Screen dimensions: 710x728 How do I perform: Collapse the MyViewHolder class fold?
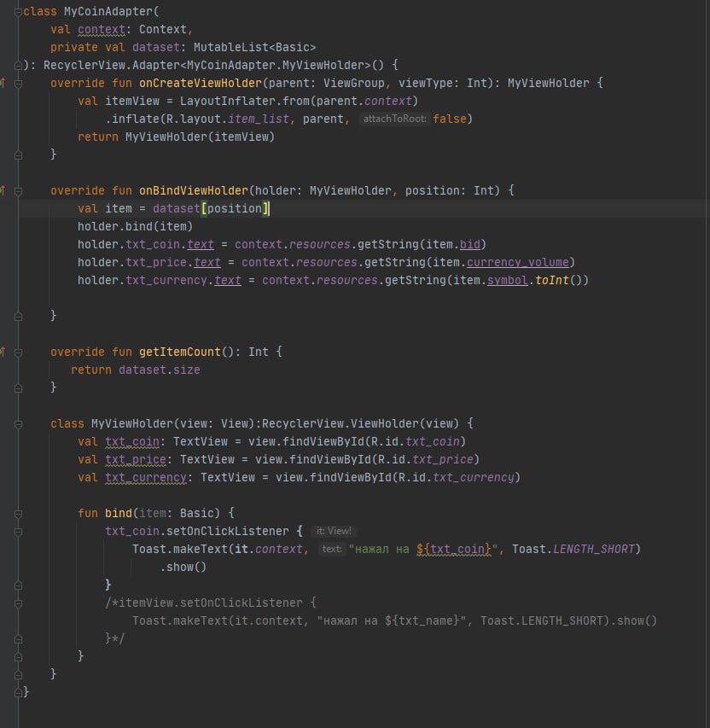18,424
